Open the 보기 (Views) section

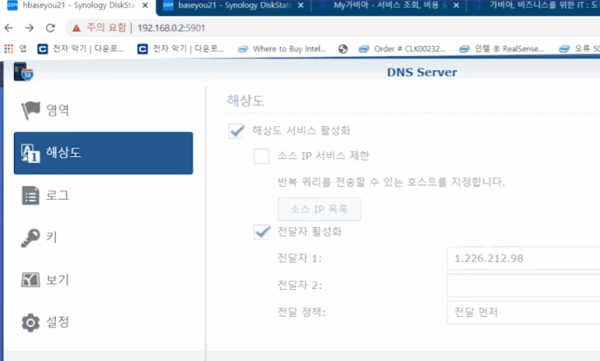point(103,280)
